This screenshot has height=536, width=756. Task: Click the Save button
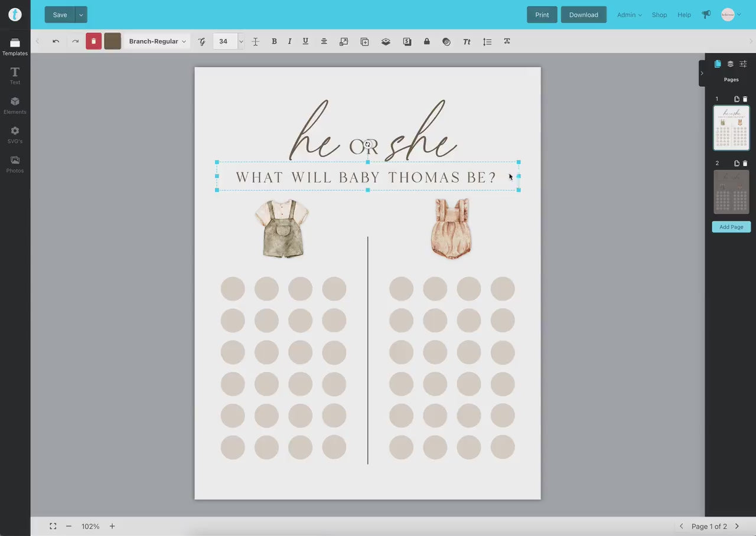tap(60, 15)
